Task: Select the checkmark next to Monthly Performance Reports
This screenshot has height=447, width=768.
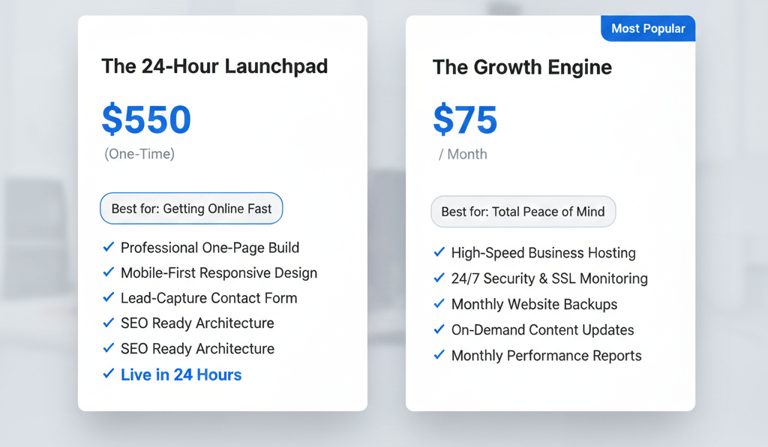Action: (438, 355)
